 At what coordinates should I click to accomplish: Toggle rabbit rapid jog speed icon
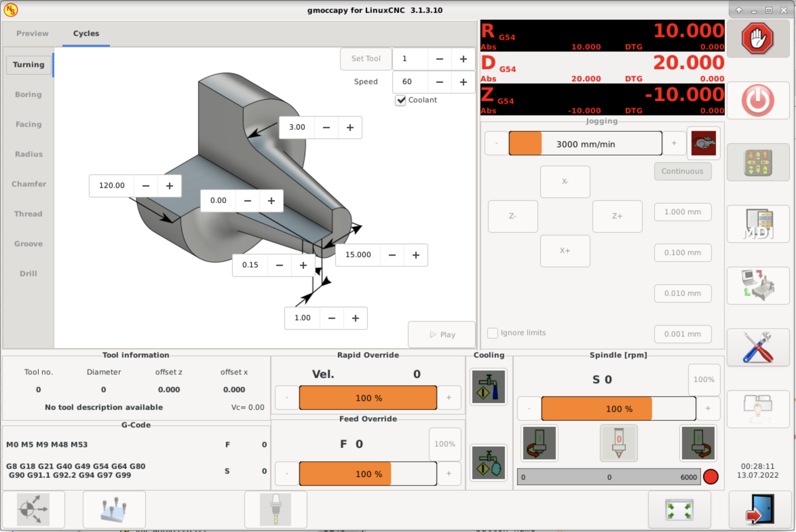tap(703, 143)
